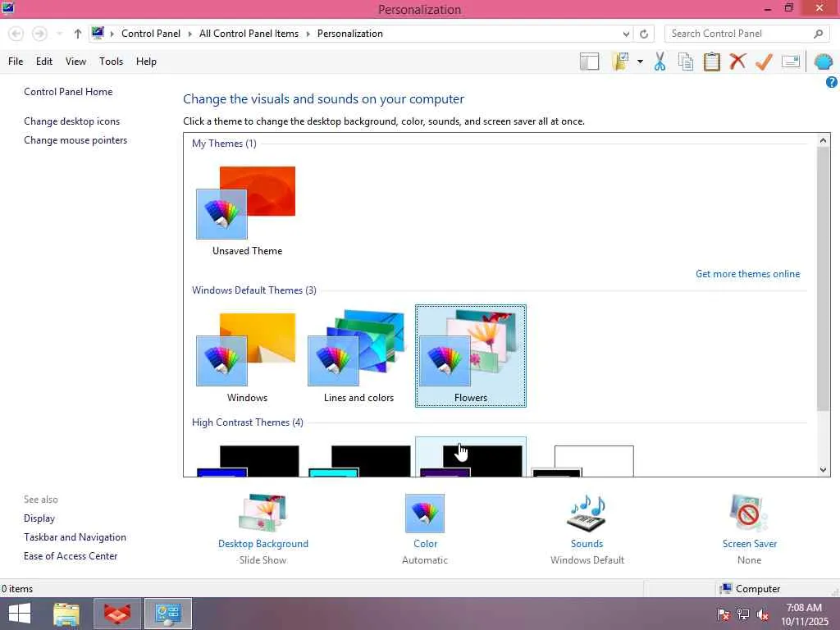
Task: Open the Color settings icon
Action: coord(425,514)
